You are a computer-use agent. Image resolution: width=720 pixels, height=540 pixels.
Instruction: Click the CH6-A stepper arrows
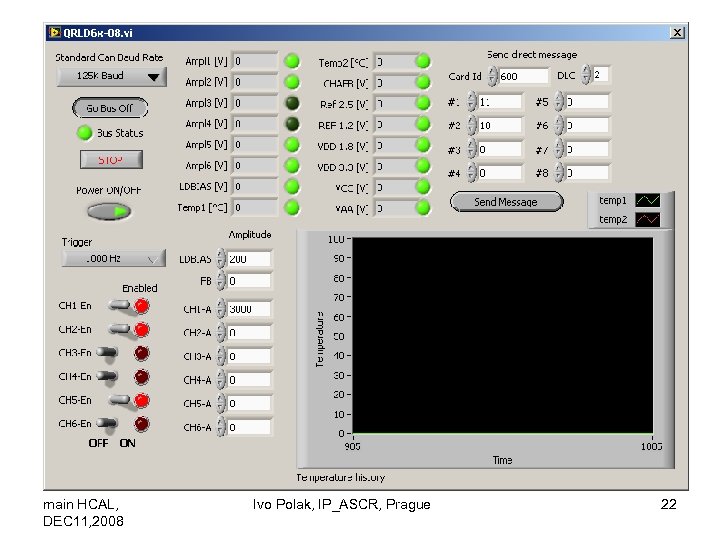[x=221, y=427]
